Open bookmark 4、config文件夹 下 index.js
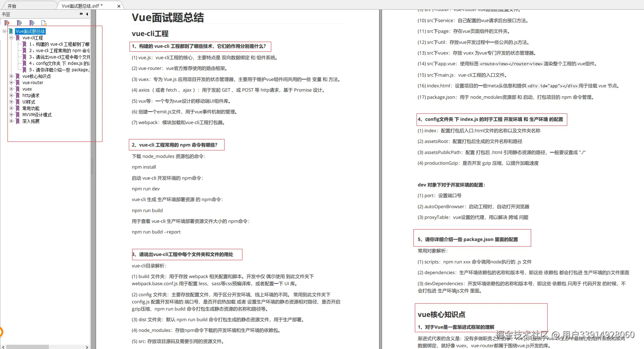Viewport: 644px width, 349px height. point(59,63)
